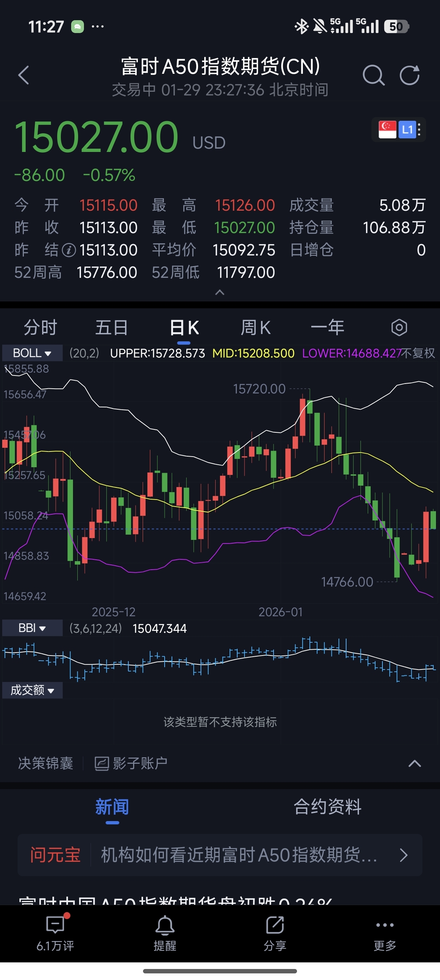The width and height of the screenshot is (440, 980).
Task: Open the 成交额 indicator dropdown
Action: coord(32,690)
